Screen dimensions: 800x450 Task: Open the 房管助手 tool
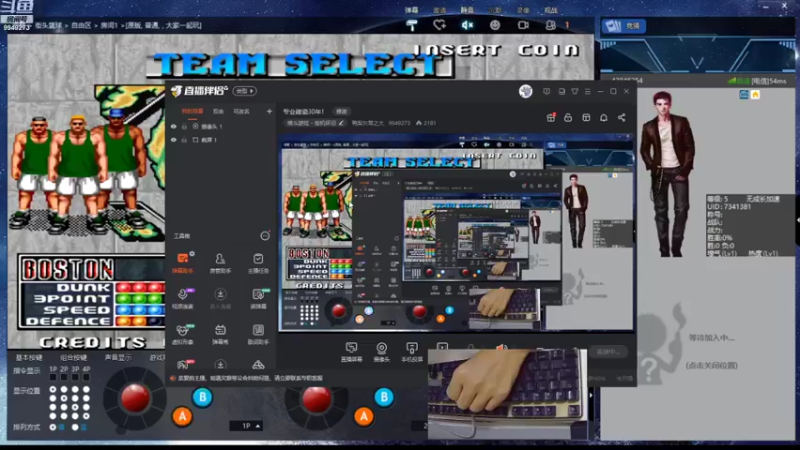click(x=220, y=263)
